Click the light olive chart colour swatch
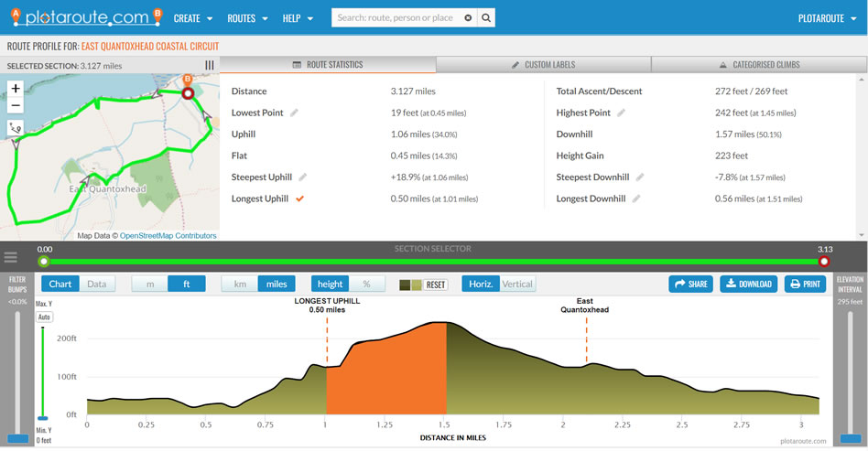This screenshot has height=451, width=868. [x=416, y=285]
